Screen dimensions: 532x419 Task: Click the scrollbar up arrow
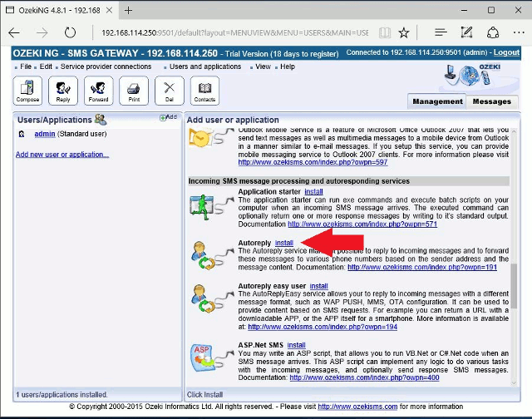(514, 131)
